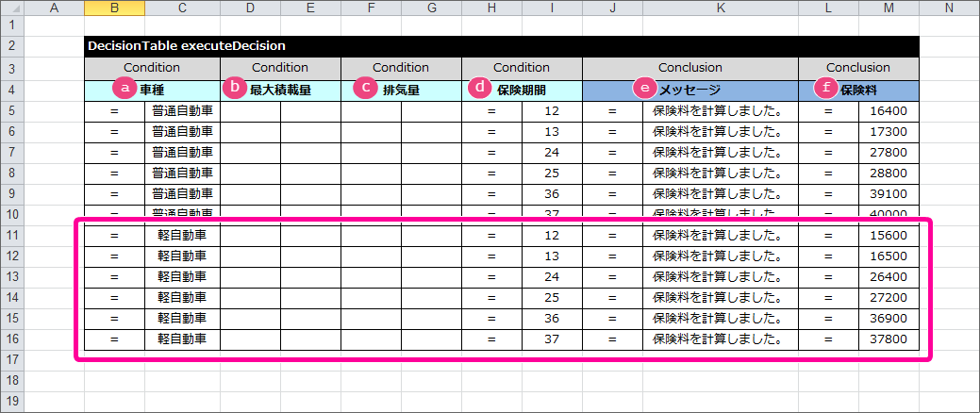Select column A by its header
The image size is (980, 413).
pos(54,8)
